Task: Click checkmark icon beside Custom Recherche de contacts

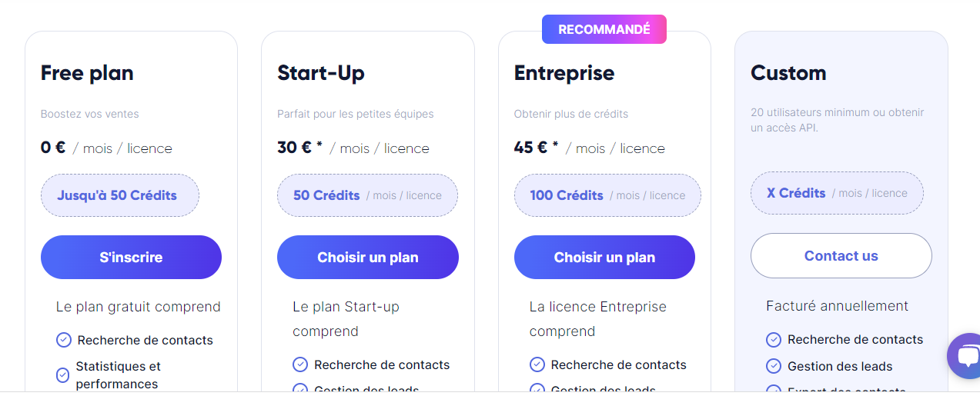Action: tap(774, 340)
